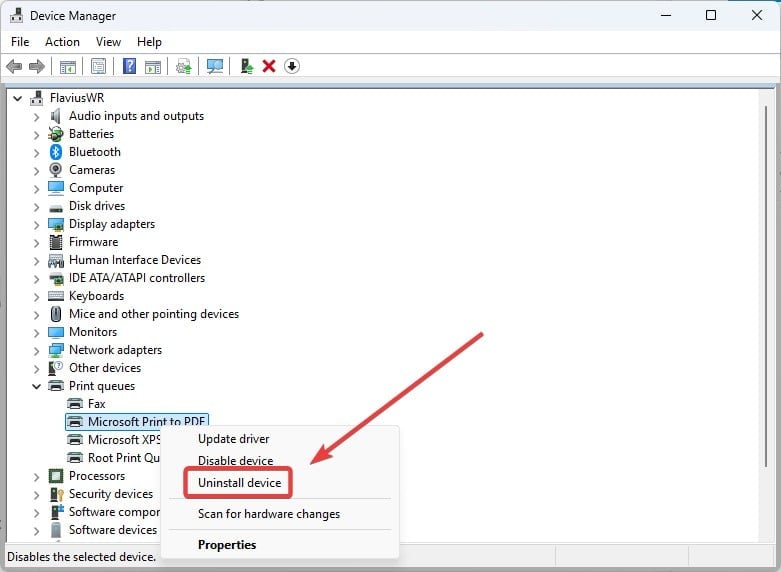Click the FlaviusWR computer name

coord(77,98)
